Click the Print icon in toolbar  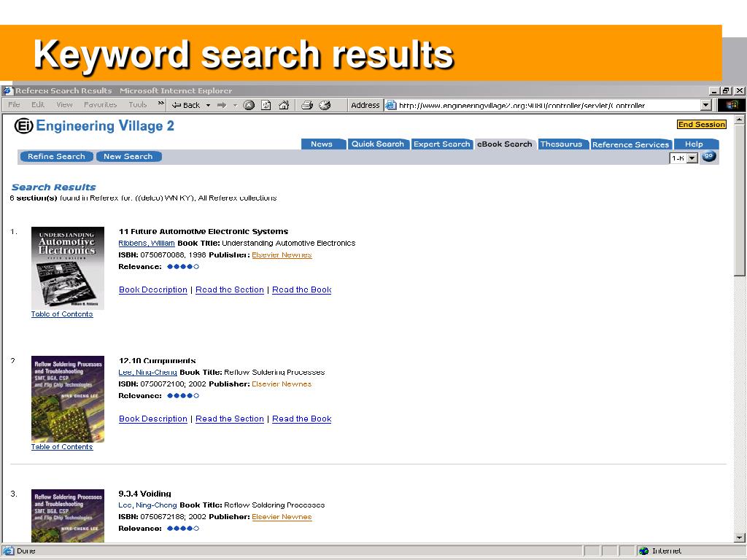click(x=307, y=105)
